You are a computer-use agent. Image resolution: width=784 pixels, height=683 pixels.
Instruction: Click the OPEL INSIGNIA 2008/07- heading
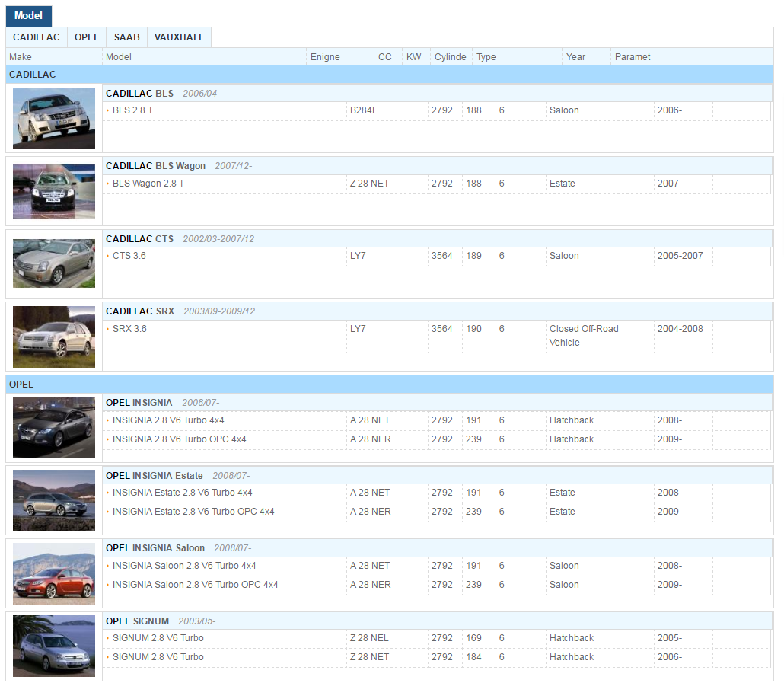click(162, 403)
